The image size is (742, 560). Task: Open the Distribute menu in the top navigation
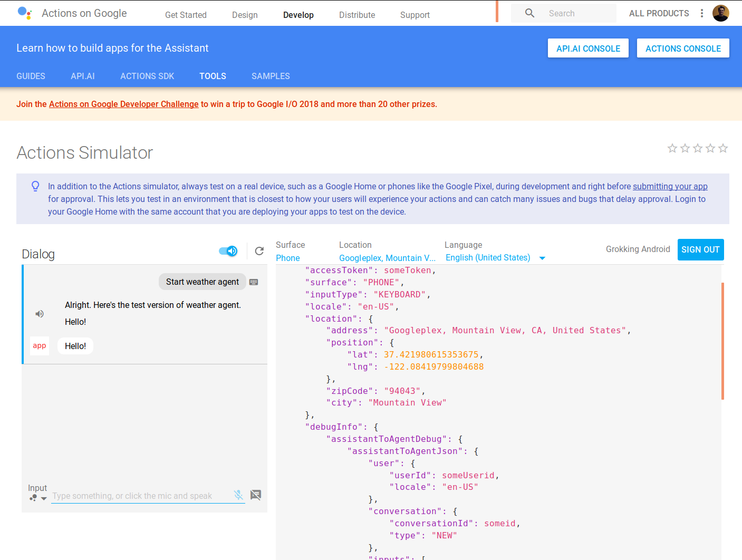[357, 15]
